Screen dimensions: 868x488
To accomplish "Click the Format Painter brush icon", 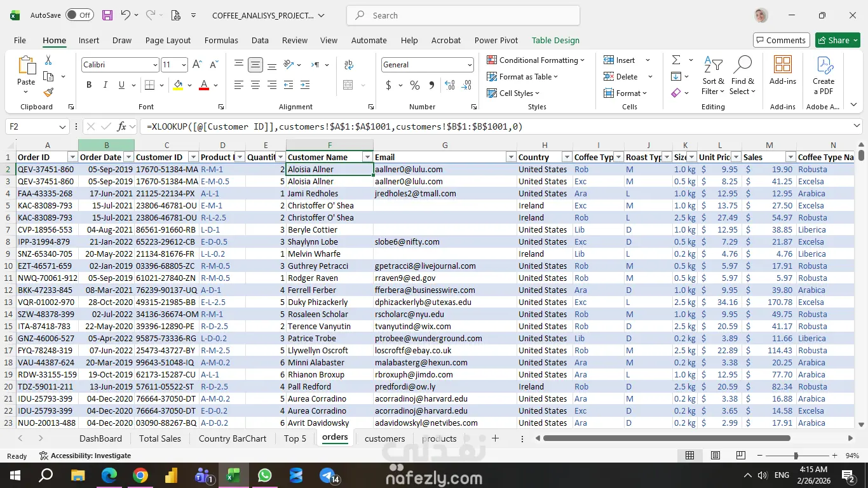I will click(x=48, y=93).
